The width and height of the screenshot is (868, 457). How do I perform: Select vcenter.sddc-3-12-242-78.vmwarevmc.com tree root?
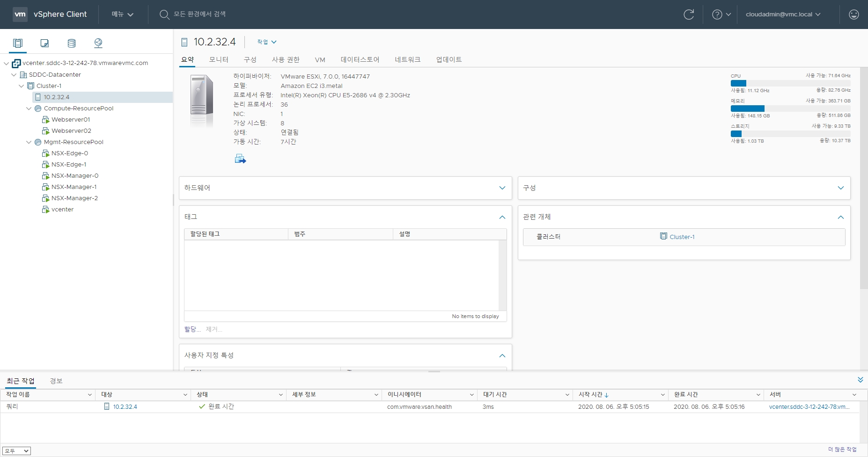(x=85, y=63)
